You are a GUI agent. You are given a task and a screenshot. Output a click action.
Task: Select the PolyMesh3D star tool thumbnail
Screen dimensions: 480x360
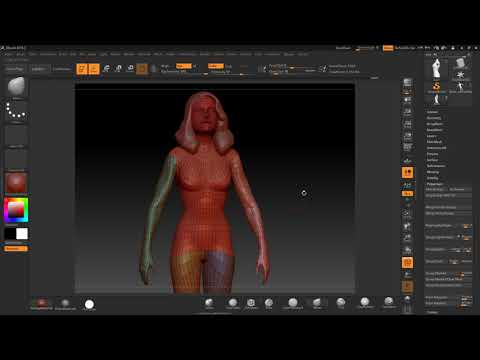coord(460,75)
